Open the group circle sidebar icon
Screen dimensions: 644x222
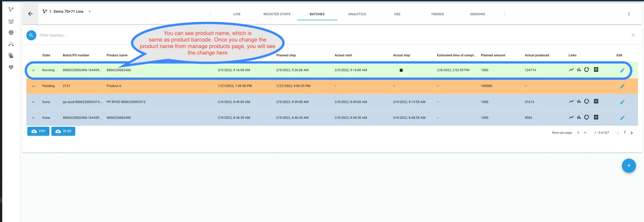[x=11, y=33]
